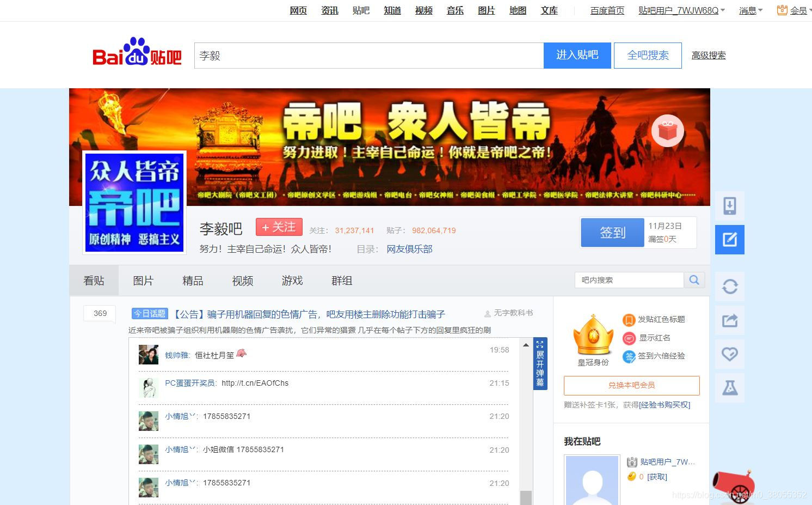Click the scroll-up arrow of reply list

526,345
